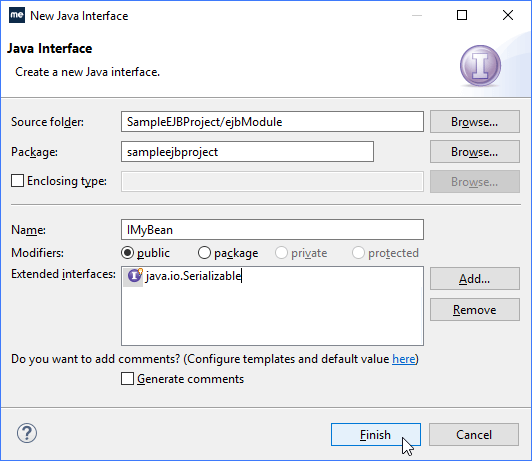Click the help question mark icon
The height and width of the screenshot is (461, 532).
27,433
